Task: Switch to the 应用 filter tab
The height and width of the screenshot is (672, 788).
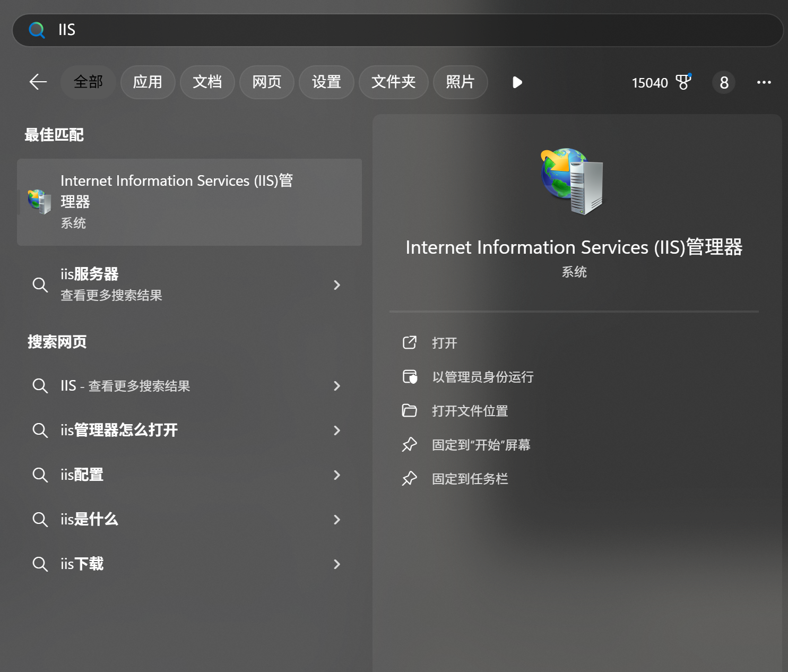Action: point(148,82)
